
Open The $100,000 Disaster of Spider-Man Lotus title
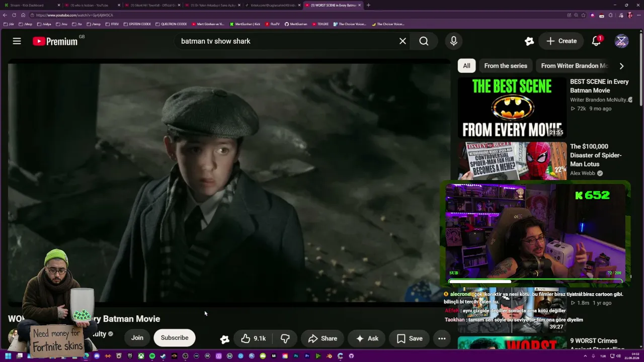(596, 155)
